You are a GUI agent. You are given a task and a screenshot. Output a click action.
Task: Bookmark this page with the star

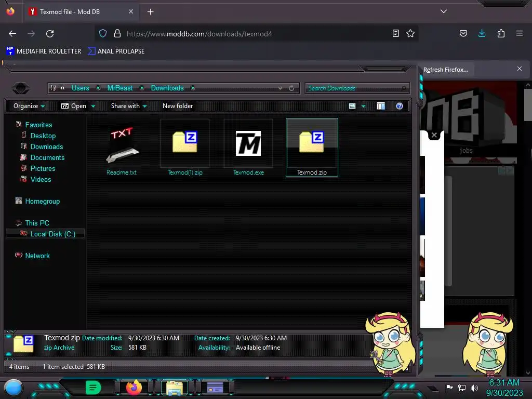[x=410, y=33]
